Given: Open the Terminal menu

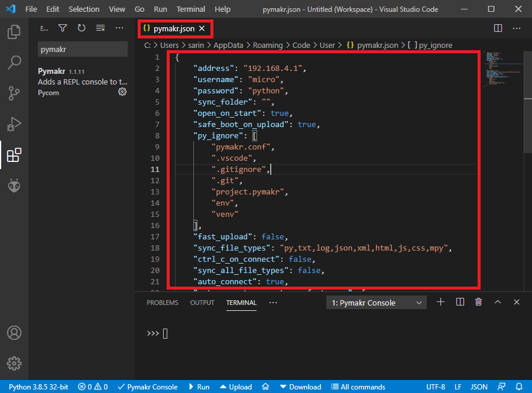Looking at the screenshot, I should [x=190, y=9].
